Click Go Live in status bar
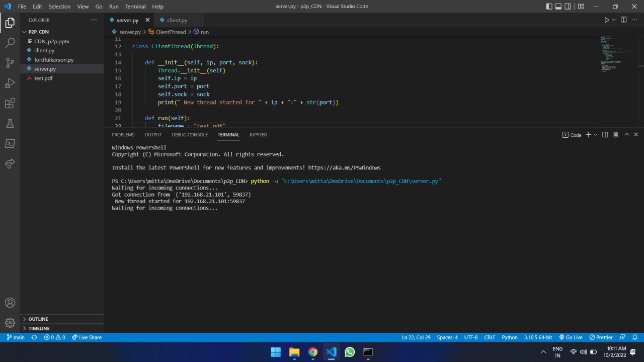This screenshot has width=644, height=362. (571, 337)
